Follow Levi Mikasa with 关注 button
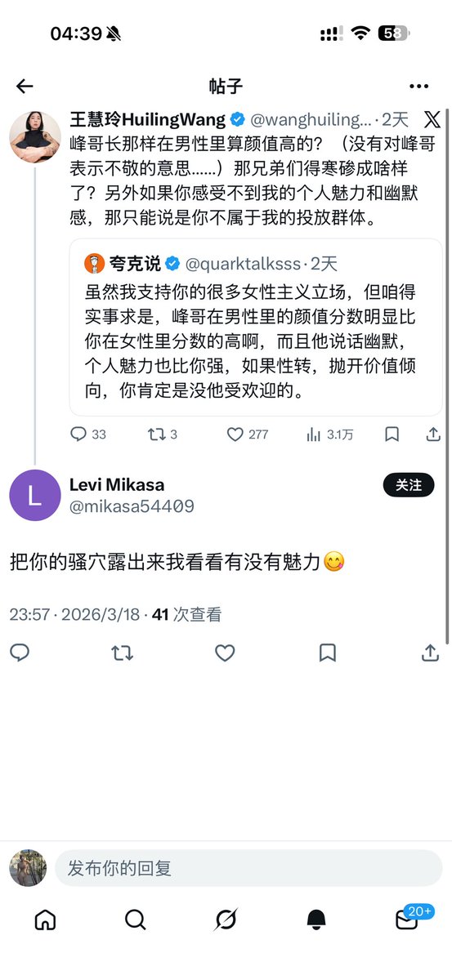 click(409, 485)
